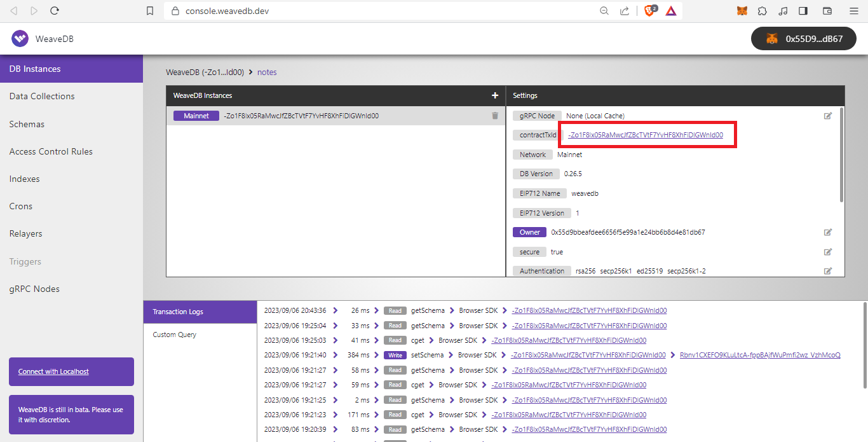The image size is (868, 442).
Task: Select the Transaction Logs tab
Action: (x=178, y=312)
